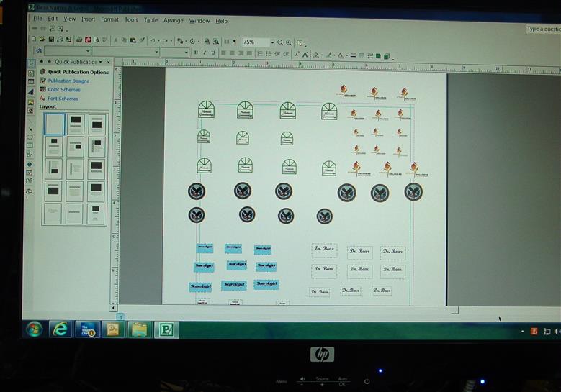The width and height of the screenshot is (561, 392).
Task: Click the Save icon in toolbar
Action: click(x=50, y=40)
